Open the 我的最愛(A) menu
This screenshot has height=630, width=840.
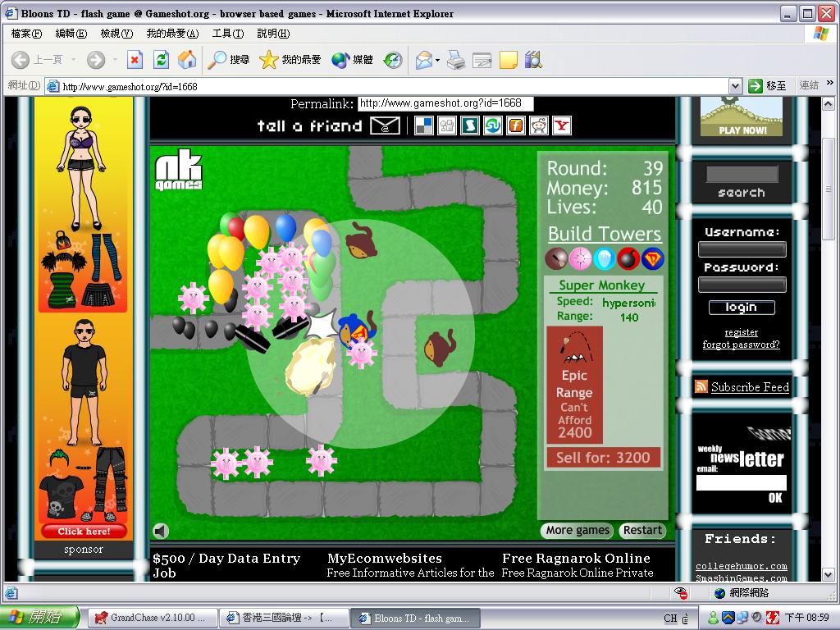pyautogui.click(x=172, y=33)
